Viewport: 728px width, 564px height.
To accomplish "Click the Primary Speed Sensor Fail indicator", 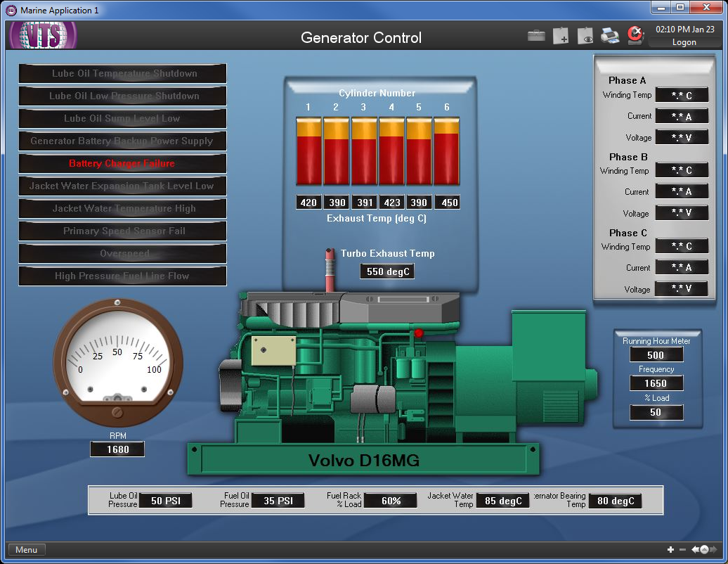I will [122, 231].
